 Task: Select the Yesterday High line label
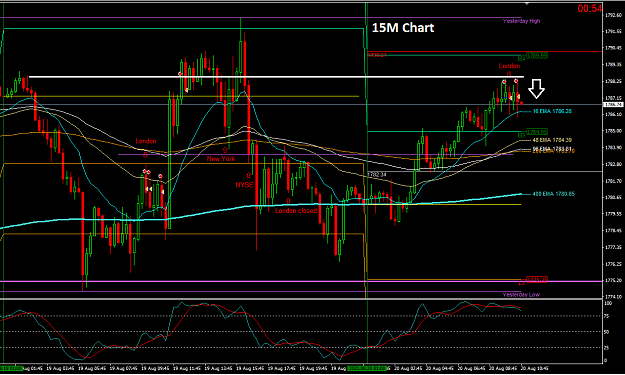pyautogui.click(x=521, y=21)
